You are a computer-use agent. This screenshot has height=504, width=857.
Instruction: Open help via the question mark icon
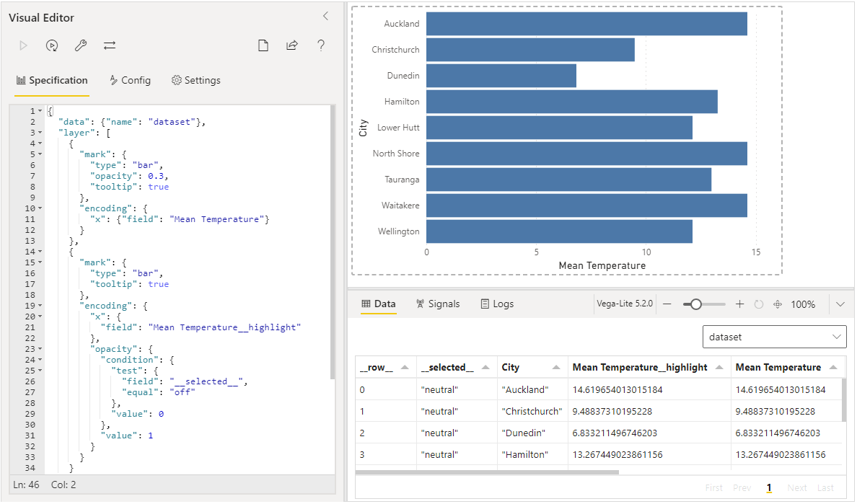tap(321, 46)
